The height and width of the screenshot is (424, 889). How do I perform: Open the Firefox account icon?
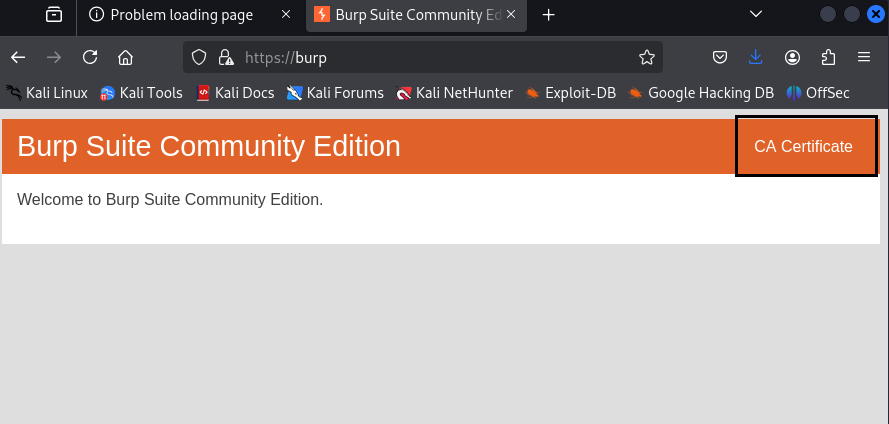792,57
